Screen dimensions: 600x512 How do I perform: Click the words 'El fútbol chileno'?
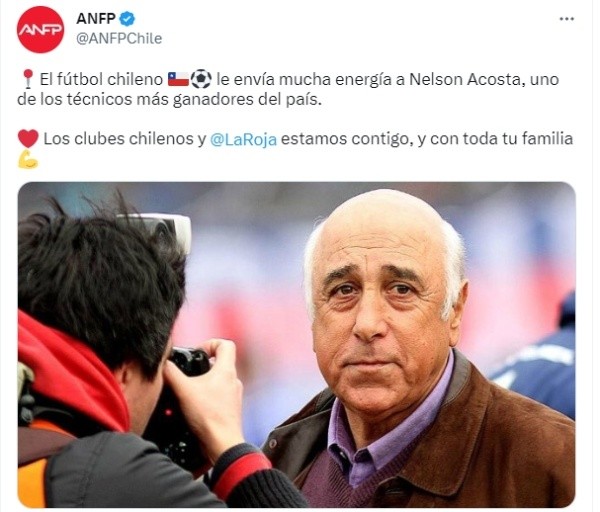click(101, 80)
